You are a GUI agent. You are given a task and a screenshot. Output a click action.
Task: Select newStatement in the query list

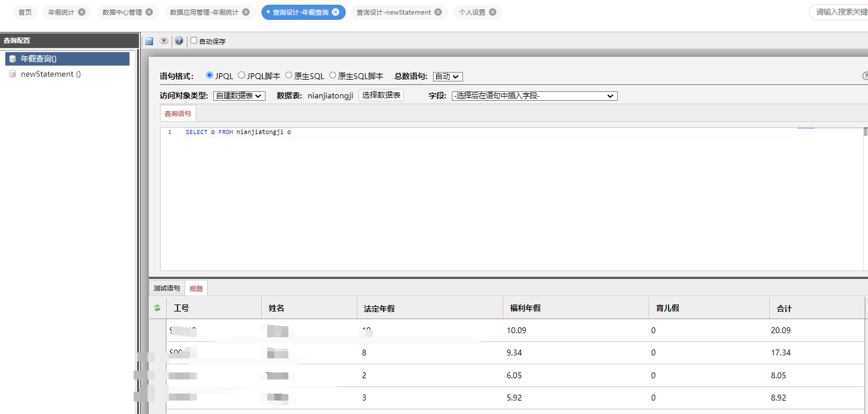(50, 74)
